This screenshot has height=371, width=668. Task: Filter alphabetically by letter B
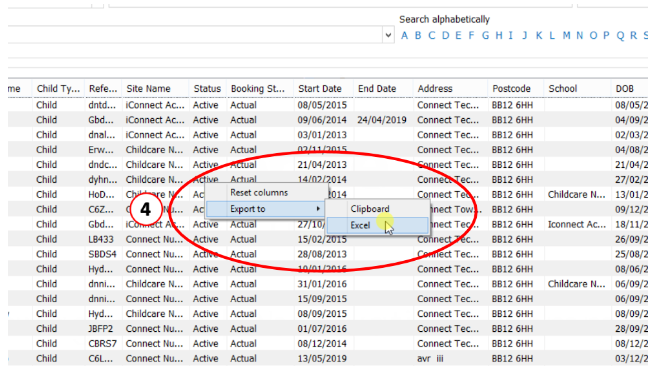click(x=418, y=35)
